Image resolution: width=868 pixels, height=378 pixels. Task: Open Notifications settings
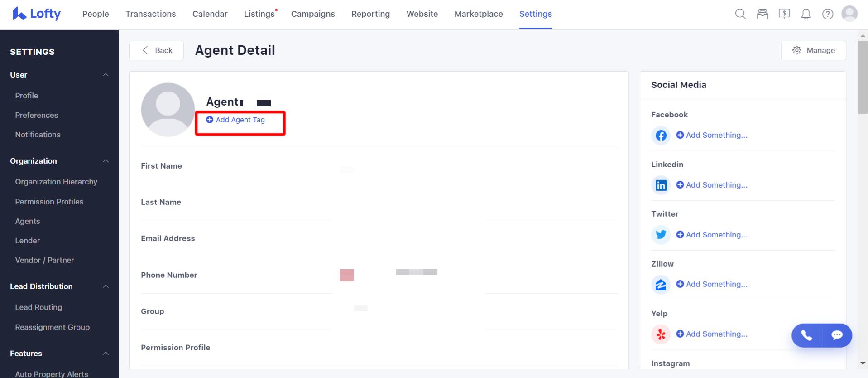click(x=38, y=135)
